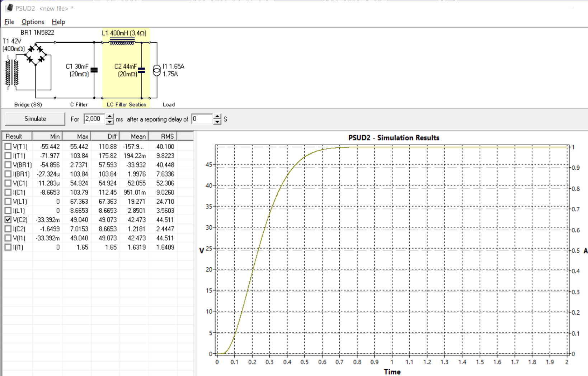The image size is (588, 376).
Task: Select the C2 44mF capacitor symbol
Action: 142,70
